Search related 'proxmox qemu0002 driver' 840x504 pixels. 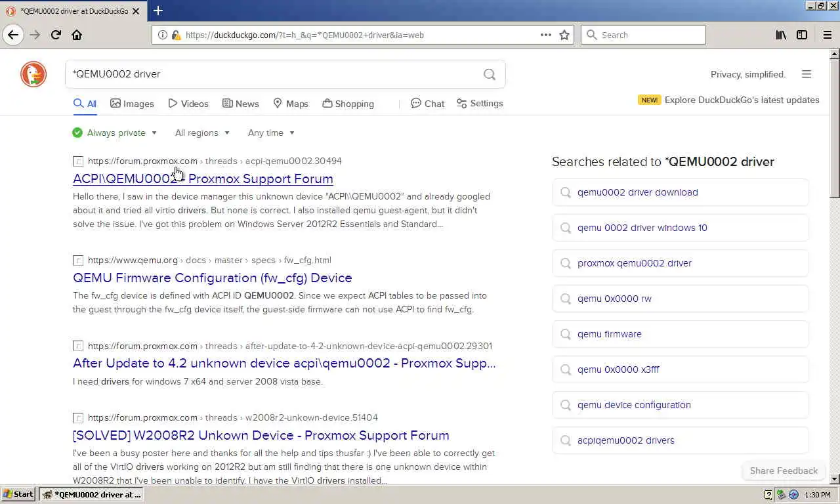pos(680,263)
